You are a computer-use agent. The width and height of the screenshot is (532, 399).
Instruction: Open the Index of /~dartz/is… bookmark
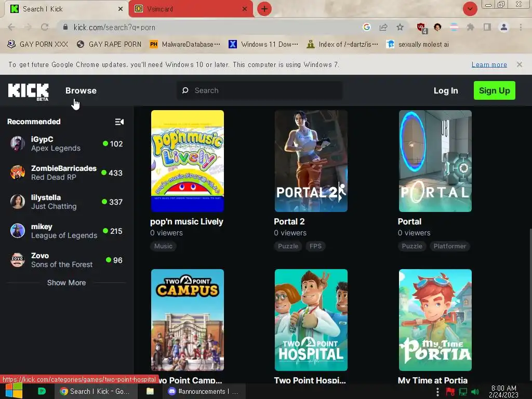tap(342, 45)
